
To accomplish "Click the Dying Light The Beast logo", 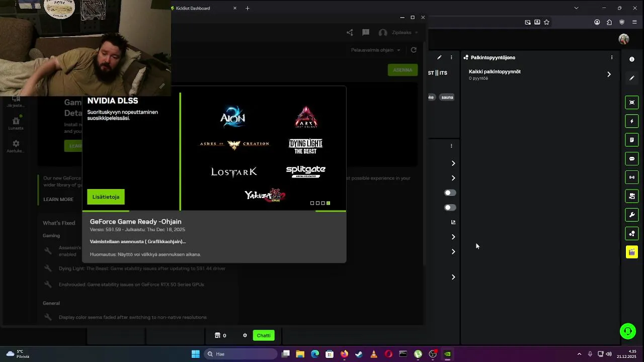I will pos(305,146).
